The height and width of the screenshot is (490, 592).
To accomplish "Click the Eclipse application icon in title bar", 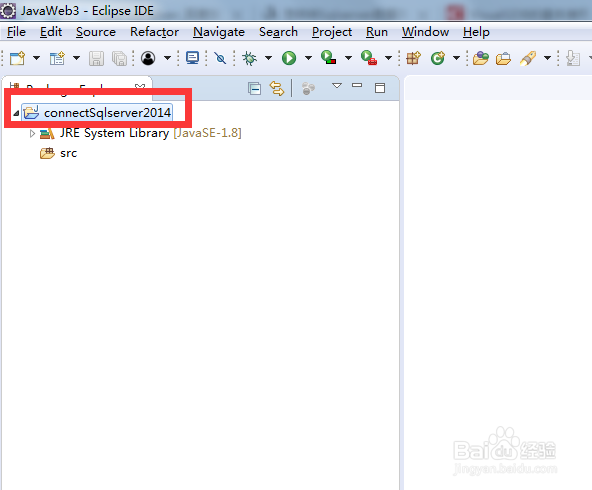I will (8, 10).
